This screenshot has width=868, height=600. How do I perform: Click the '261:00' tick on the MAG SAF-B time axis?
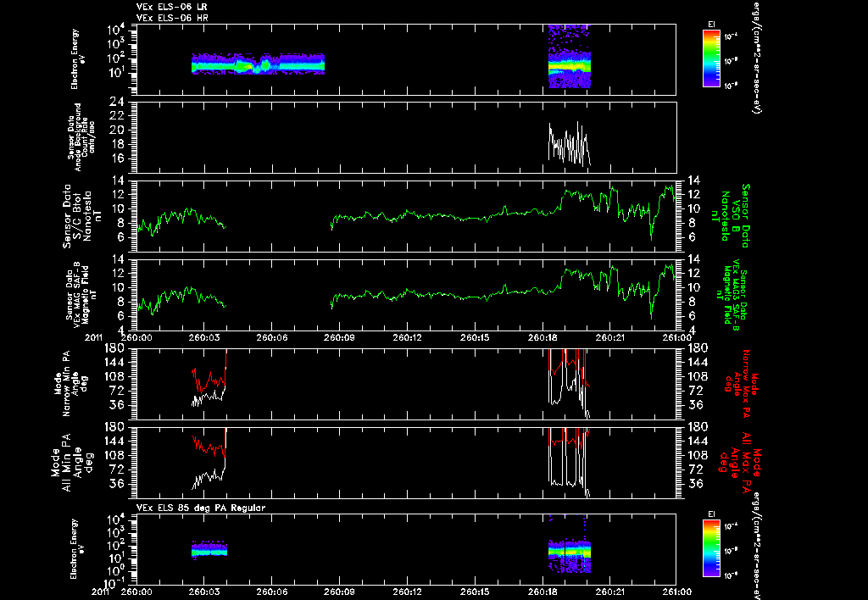pyautogui.click(x=677, y=337)
